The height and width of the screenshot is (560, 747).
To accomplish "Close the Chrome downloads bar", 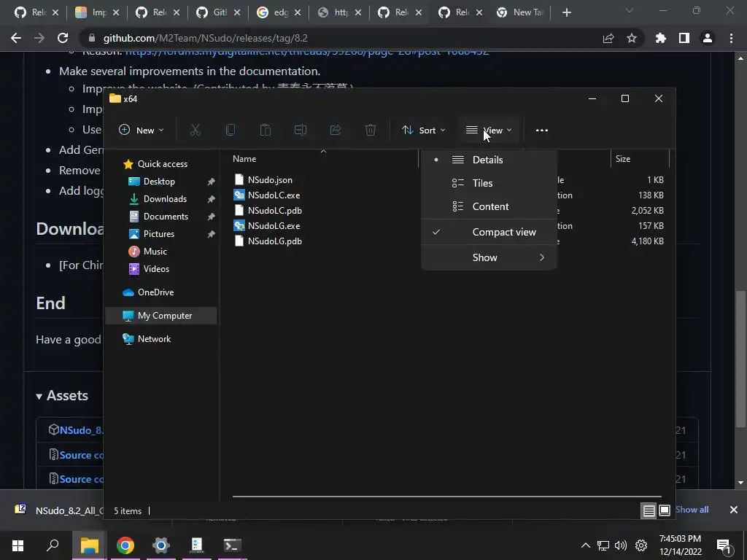I will (x=734, y=510).
